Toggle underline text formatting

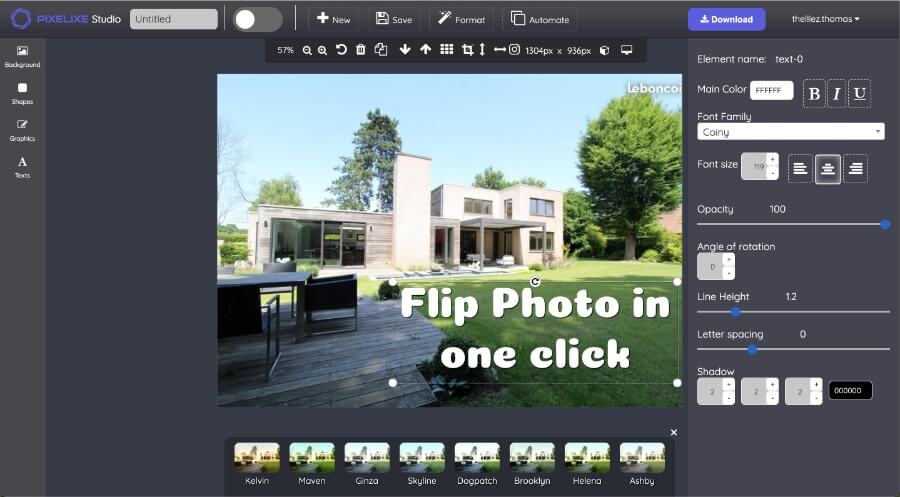[859, 93]
